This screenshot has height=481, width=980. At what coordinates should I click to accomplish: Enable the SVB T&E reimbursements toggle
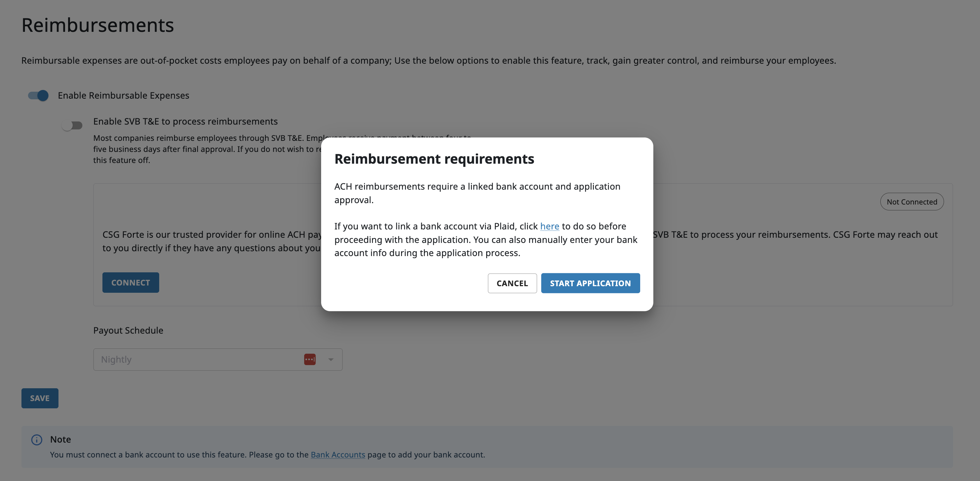pyautogui.click(x=72, y=126)
